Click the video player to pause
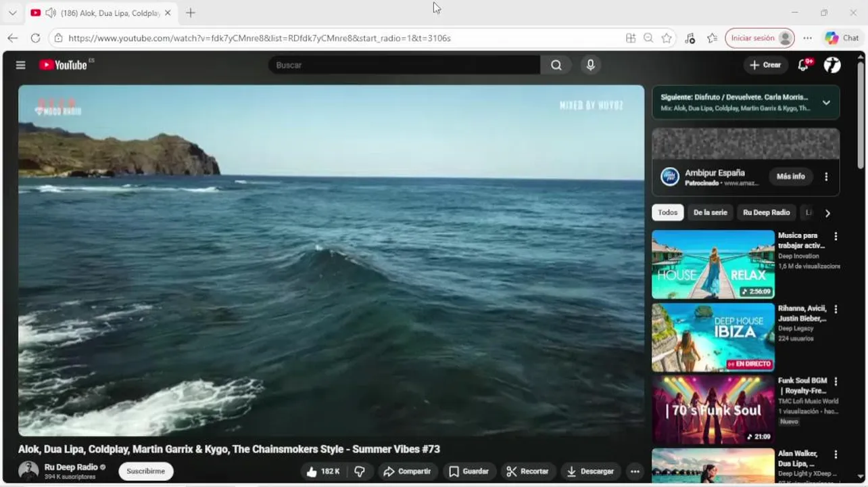This screenshot has width=868, height=487. pyautogui.click(x=331, y=260)
